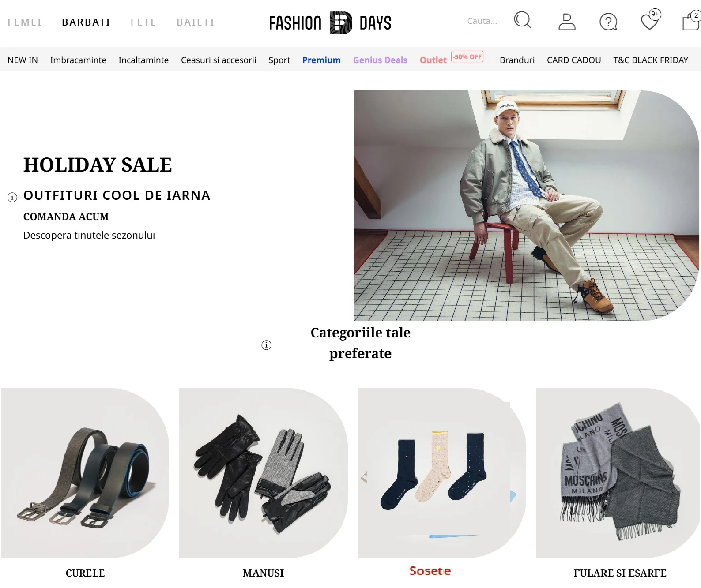Viewport: 701px width, 588px height.
Task: Click the COMANDA ACUM link
Action: pyautogui.click(x=66, y=217)
